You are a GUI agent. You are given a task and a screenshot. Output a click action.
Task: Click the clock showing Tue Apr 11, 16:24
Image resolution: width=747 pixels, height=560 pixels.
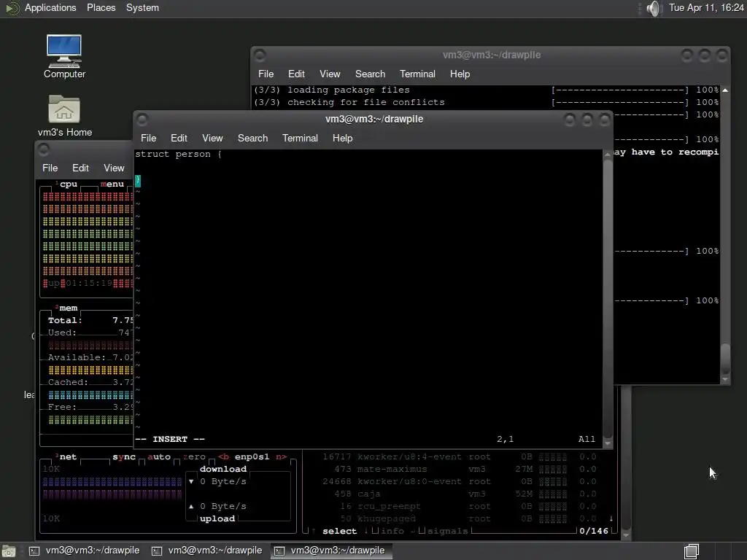[706, 7]
